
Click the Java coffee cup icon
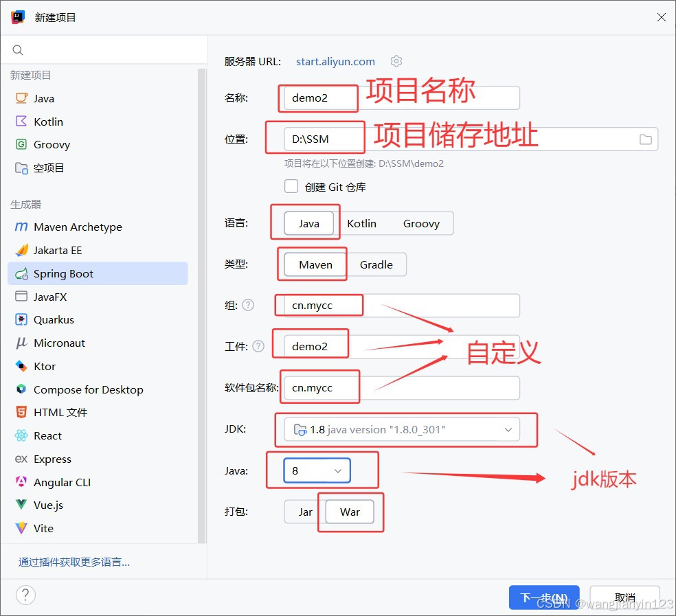click(x=21, y=98)
